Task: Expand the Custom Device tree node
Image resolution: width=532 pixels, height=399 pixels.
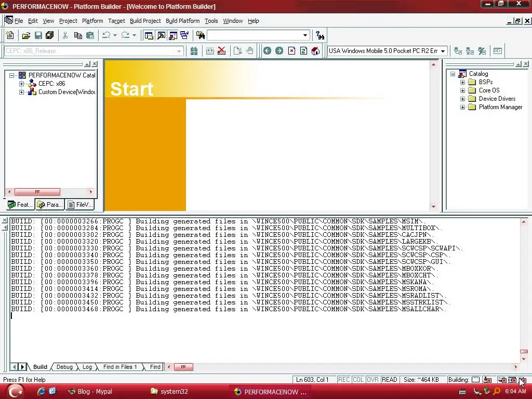Action: 22,92
